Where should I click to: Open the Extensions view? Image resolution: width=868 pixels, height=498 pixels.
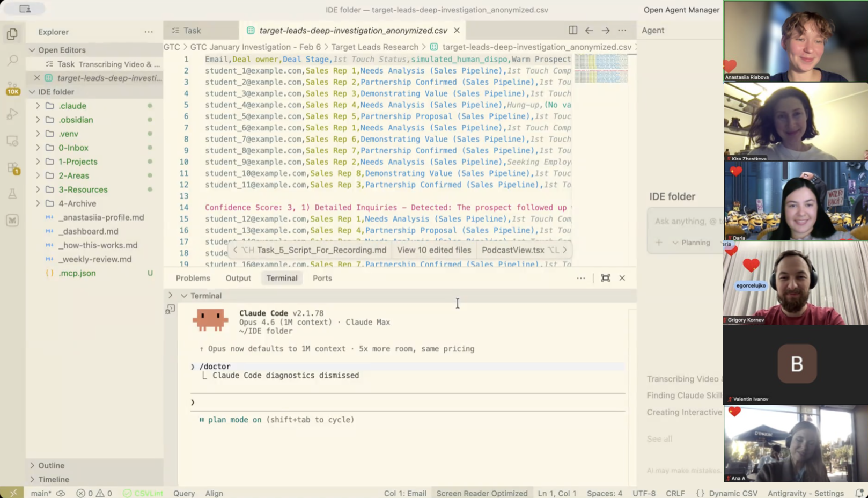click(x=12, y=168)
